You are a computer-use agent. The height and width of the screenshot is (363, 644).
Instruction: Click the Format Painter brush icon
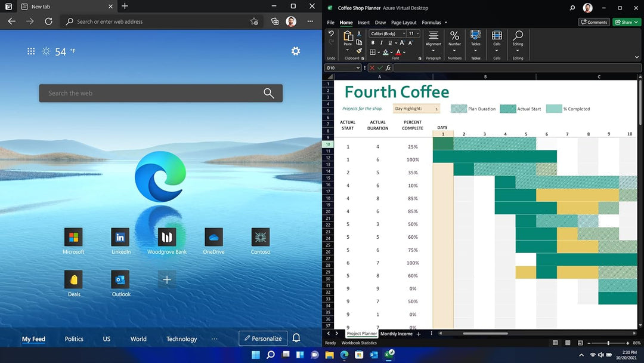tap(359, 51)
